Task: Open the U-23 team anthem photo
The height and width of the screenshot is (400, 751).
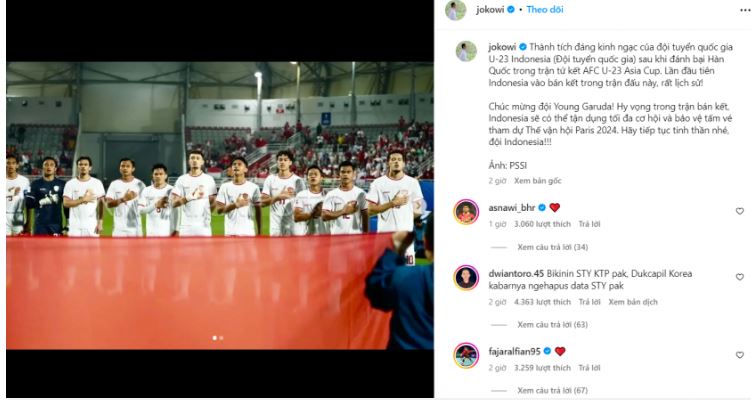Action: pyautogui.click(x=220, y=206)
